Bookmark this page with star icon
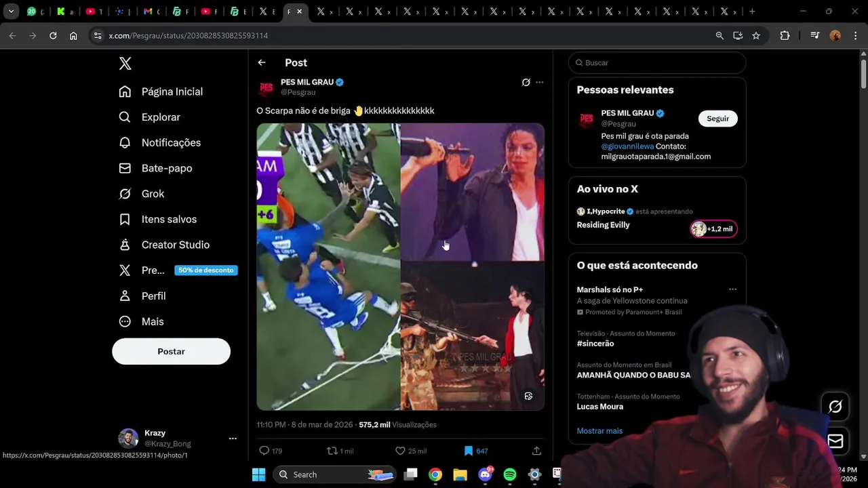868x488 pixels. pos(756,35)
